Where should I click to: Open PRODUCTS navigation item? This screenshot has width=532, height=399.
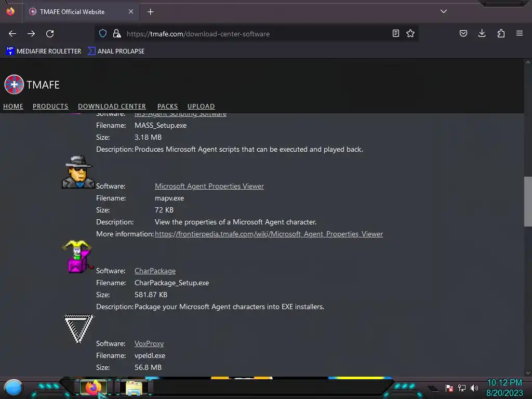pyautogui.click(x=50, y=106)
